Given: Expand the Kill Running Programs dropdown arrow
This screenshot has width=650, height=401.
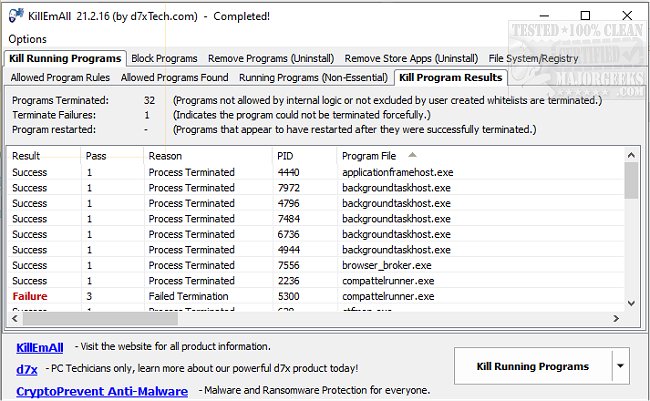Looking at the screenshot, I should pos(621,366).
